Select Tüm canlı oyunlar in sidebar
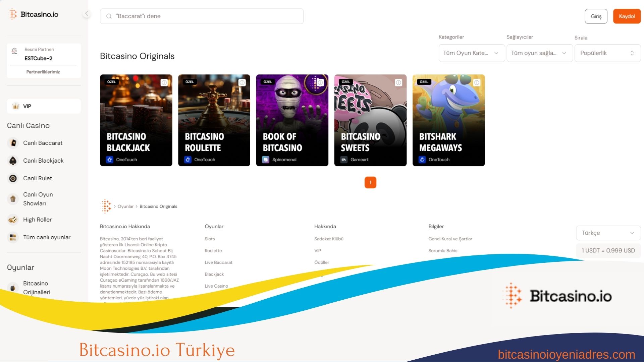 pyautogui.click(x=47, y=237)
